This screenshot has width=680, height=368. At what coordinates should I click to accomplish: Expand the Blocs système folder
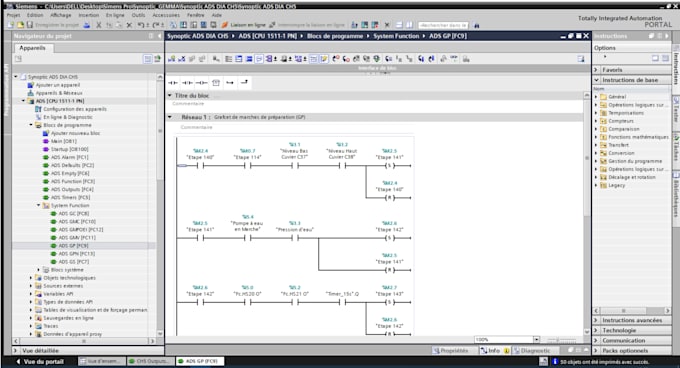coord(39,270)
